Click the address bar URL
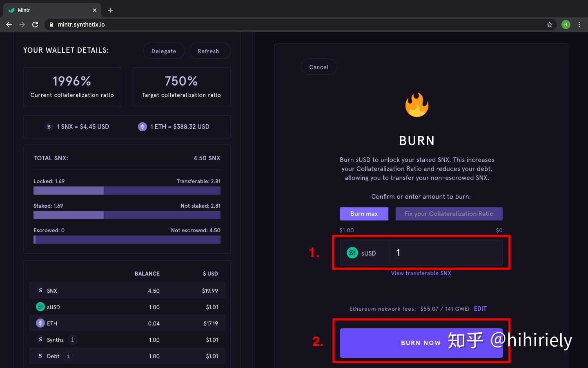 [81, 25]
